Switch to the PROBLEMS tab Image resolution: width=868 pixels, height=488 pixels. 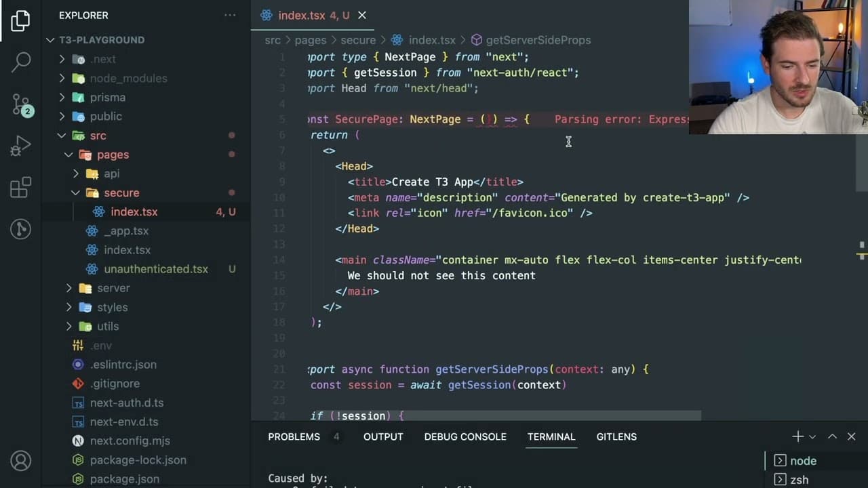294,436
